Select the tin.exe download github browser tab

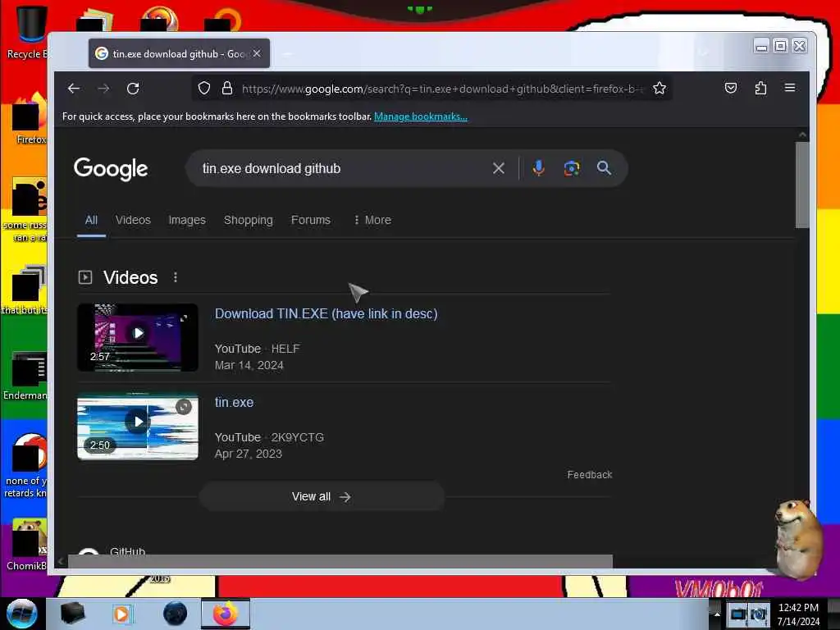pyautogui.click(x=179, y=53)
